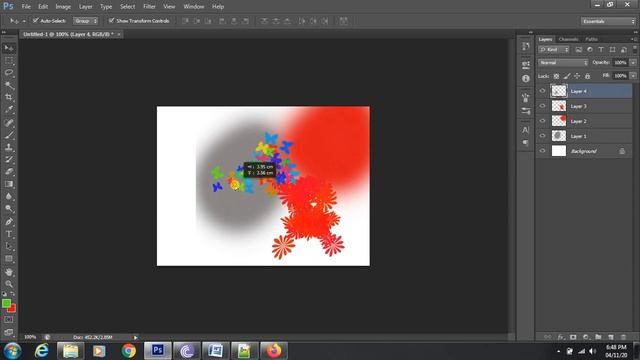This screenshot has height=360, width=640.
Task: Open Opacity slider arrow
Action: 633,63
